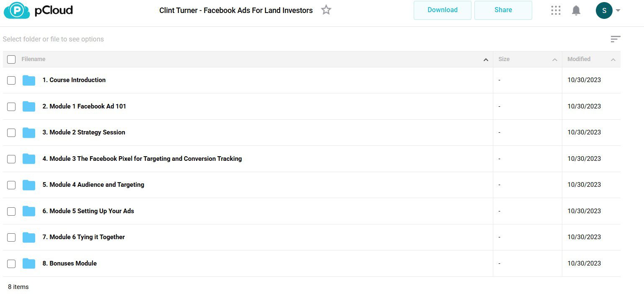Viewport: 644px width, 294px height.
Task: Open the 7. Module 6 Tying it Together name
Action: click(x=84, y=237)
